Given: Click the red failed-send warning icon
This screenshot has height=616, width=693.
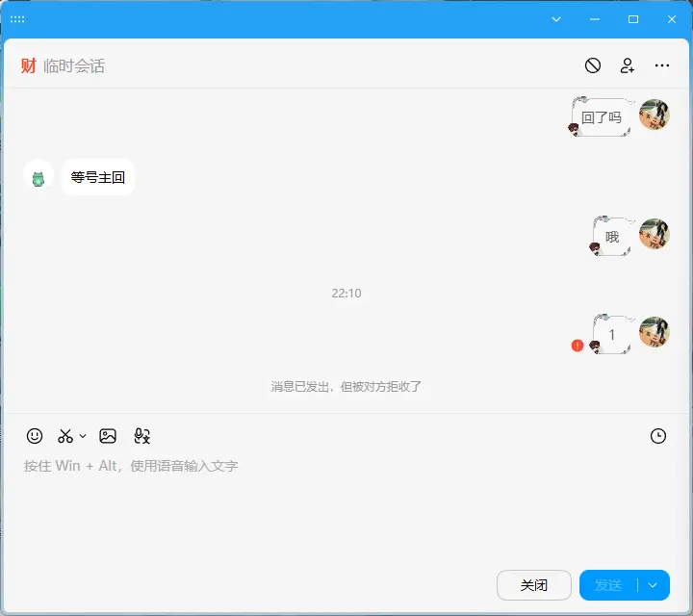Looking at the screenshot, I should pos(577,346).
